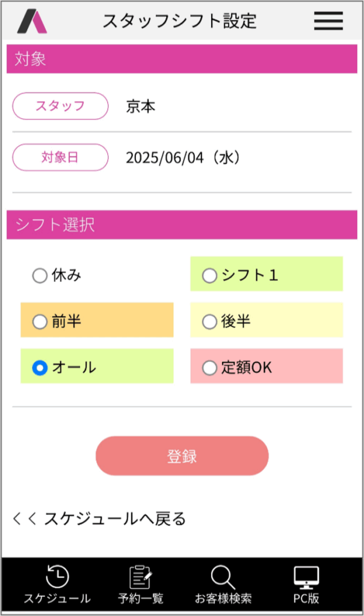Click the app logo icon
364x616 pixels.
click(x=32, y=21)
